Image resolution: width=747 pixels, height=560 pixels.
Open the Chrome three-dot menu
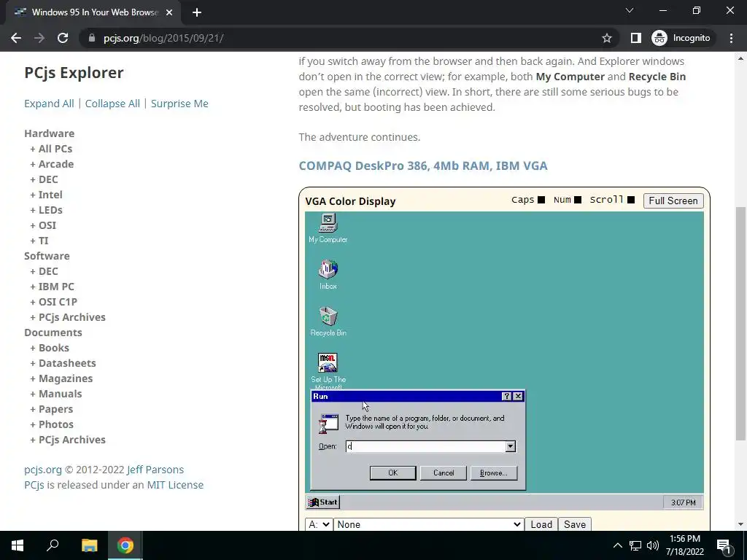[x=731, y=38]
